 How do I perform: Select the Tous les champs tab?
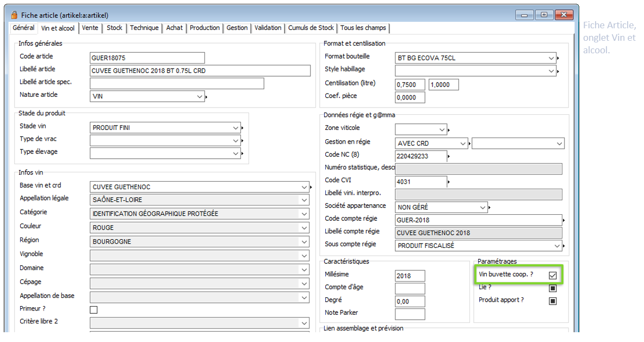pyautogui.click(x=363, y=28)
